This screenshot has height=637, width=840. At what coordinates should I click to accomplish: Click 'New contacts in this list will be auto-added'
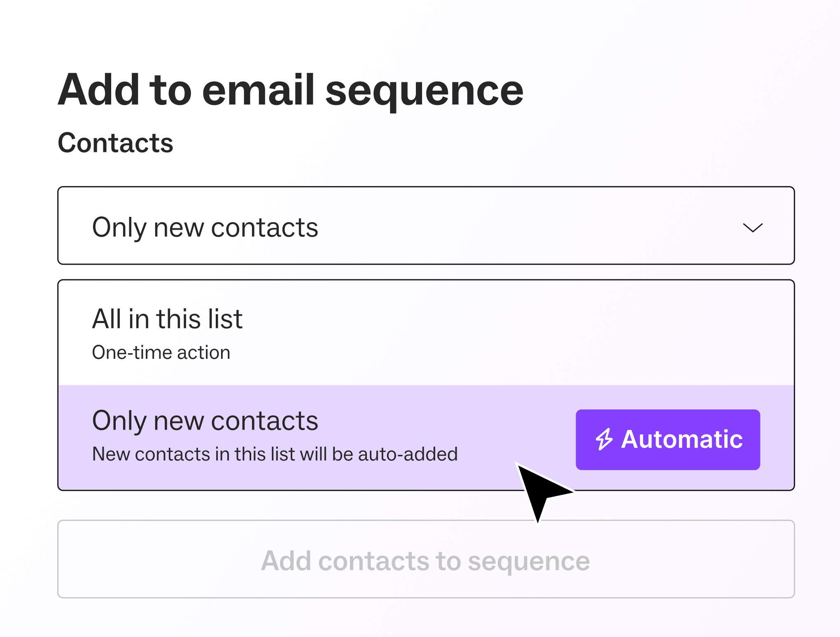click(x=275, y=454)
